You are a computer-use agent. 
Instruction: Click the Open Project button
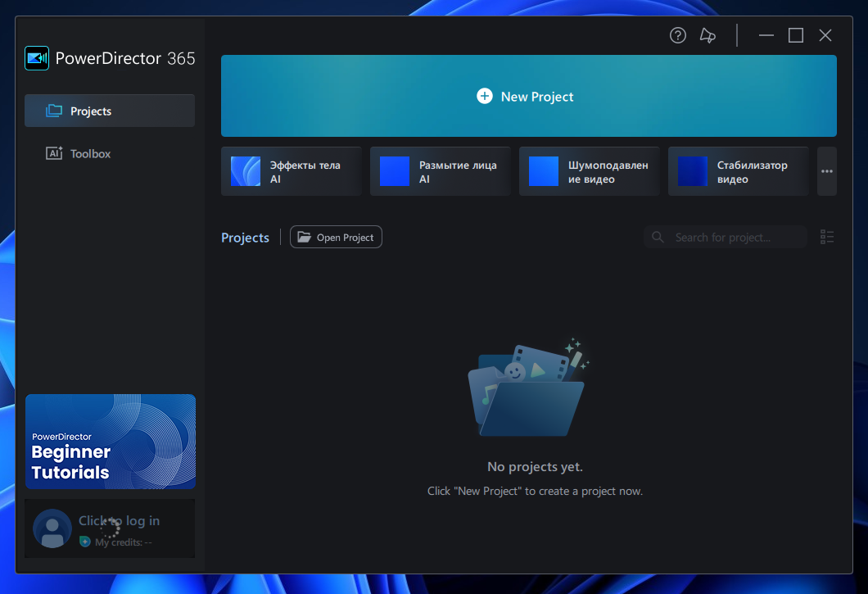[x=336, y=238]
